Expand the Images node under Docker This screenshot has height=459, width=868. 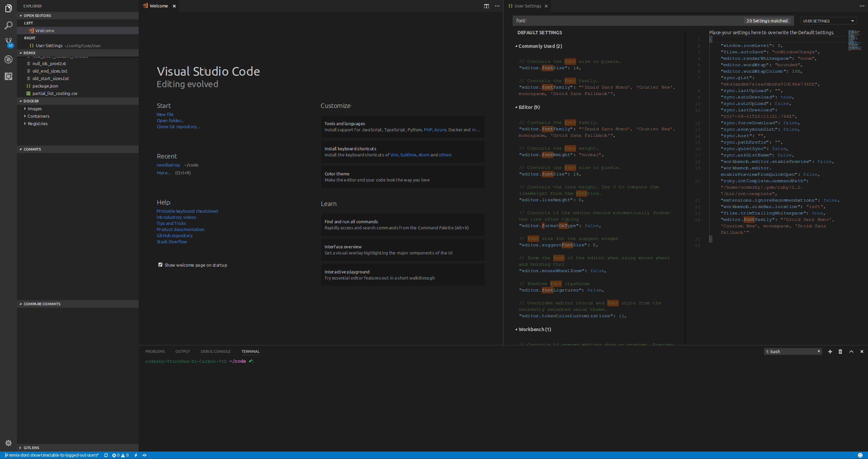pos(34,109)
